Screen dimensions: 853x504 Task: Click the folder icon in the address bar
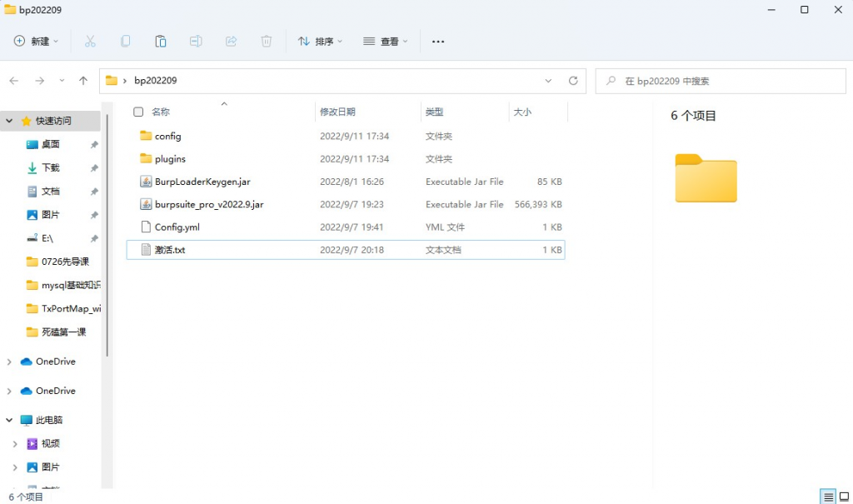pyautogui.click(x=112, y=80)
